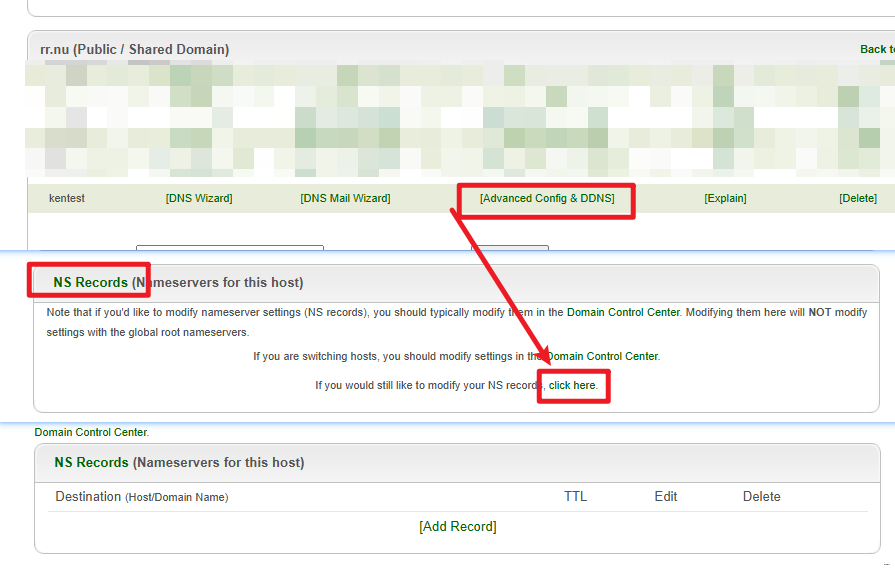Click the Delete column header in NS table
Screen dimensions: 895x571
pyautogui.click(x=761, y=496)
